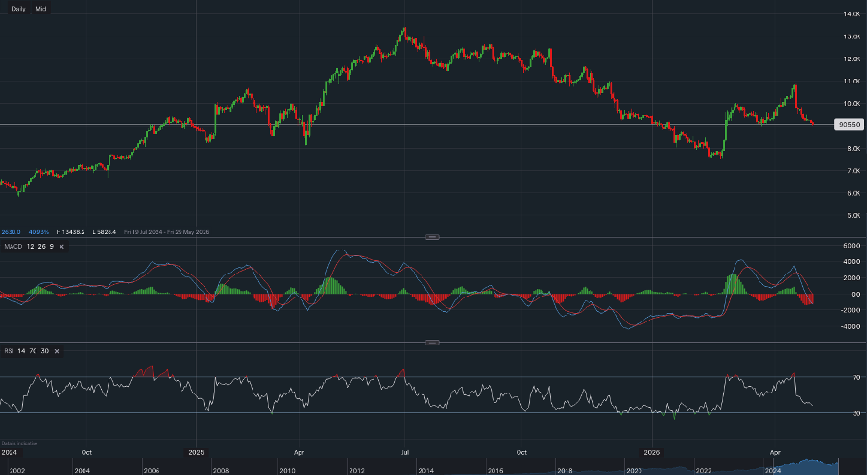Click the RSI 14 70 30 parameters
Viewport: 868px width, 476px height.
click(x=35, y=351)
